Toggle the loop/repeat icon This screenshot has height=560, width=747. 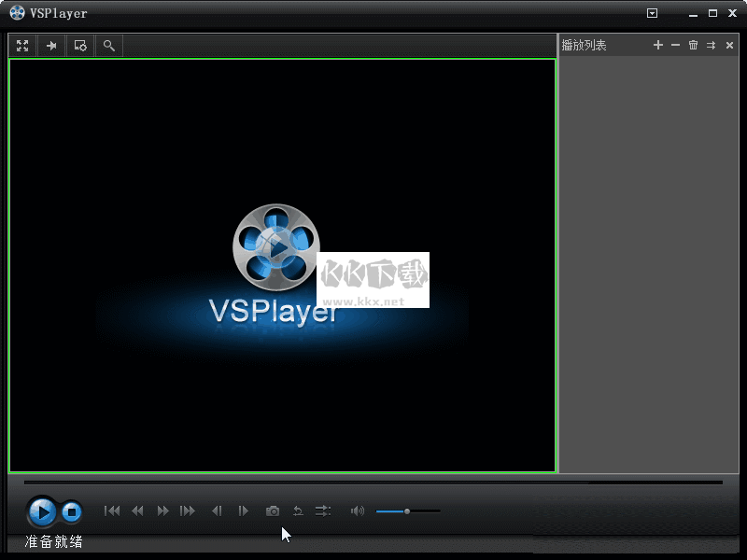coord(298,511)
